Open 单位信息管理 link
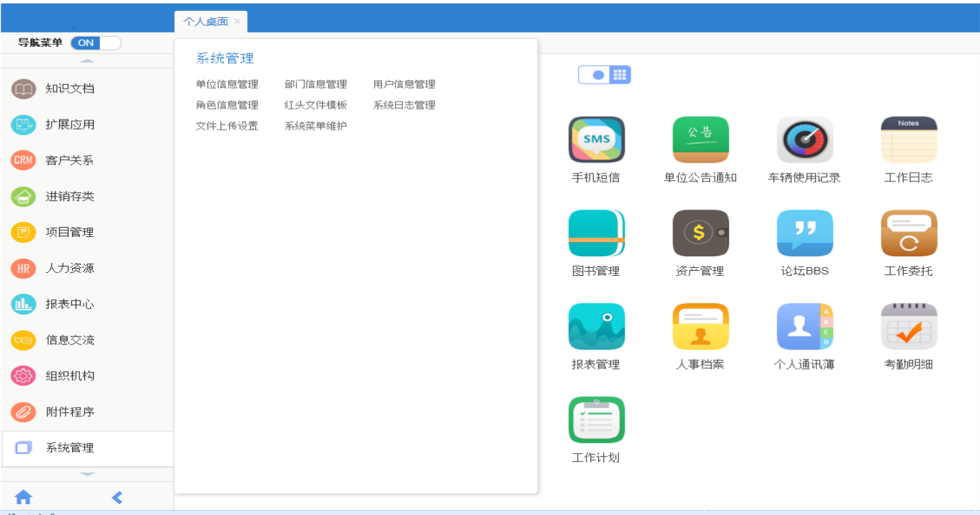This screenshot has height=515, width=980. click(227, 84)
